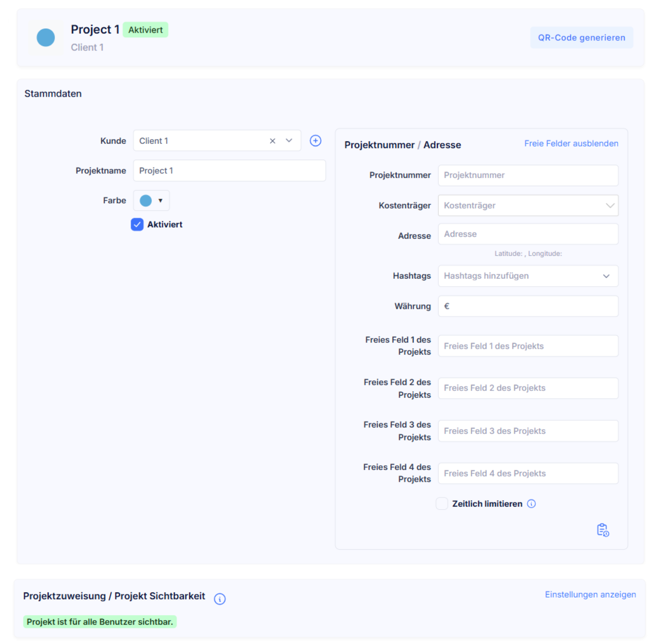Click the Stammdaten section heading

click(53, 94)
